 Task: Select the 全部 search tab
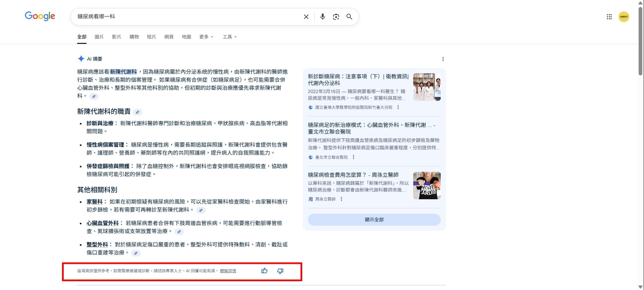pos(82,37)
